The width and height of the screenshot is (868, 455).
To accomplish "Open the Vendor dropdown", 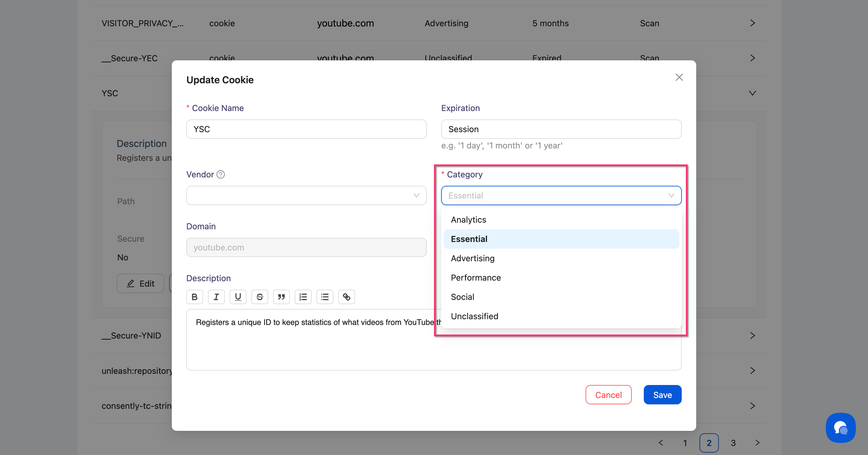I will (306, 196).
